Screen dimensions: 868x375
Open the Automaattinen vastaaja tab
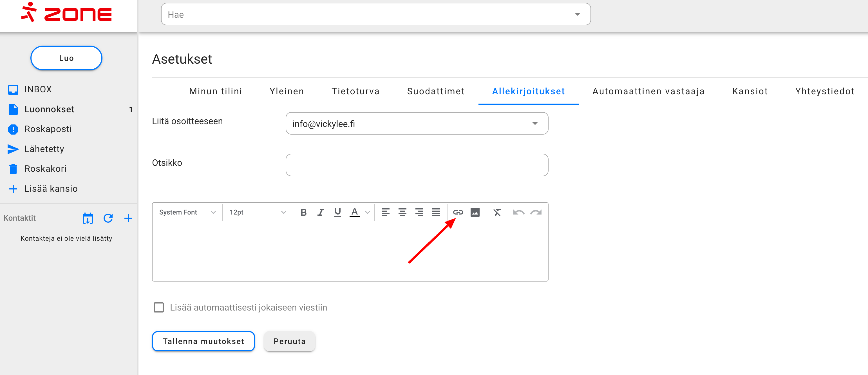pos(648,91)
